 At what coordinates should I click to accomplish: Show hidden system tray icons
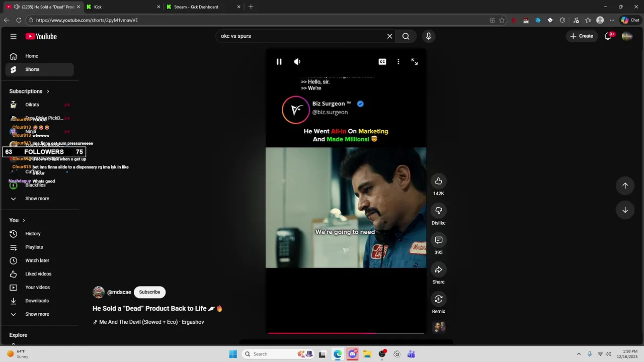579,354
